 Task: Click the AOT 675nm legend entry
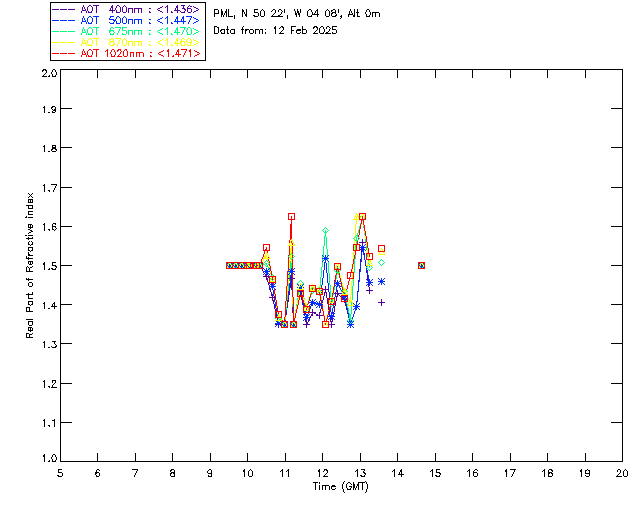coord(126,31)
